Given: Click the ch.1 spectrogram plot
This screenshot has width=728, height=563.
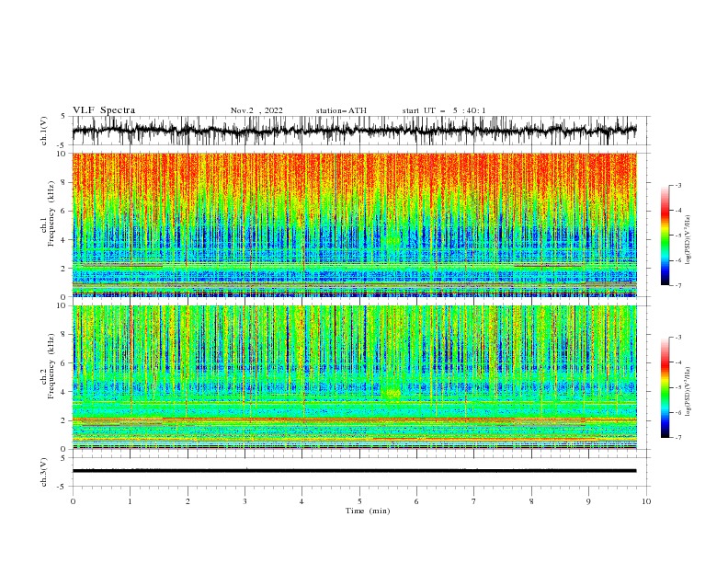Looking at the screenshot, I should [x=354, y=224].
